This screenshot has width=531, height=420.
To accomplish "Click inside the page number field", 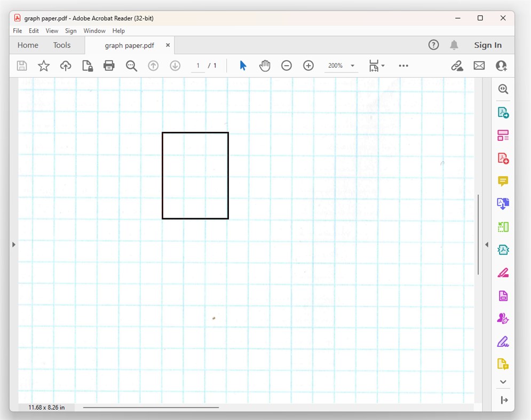I will [198, 65].
